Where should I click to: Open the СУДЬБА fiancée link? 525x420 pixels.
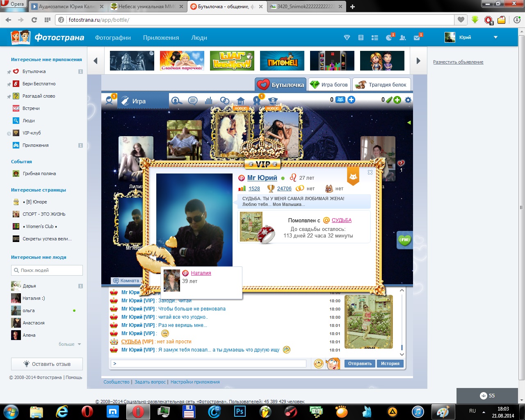(x=342, y=220)
